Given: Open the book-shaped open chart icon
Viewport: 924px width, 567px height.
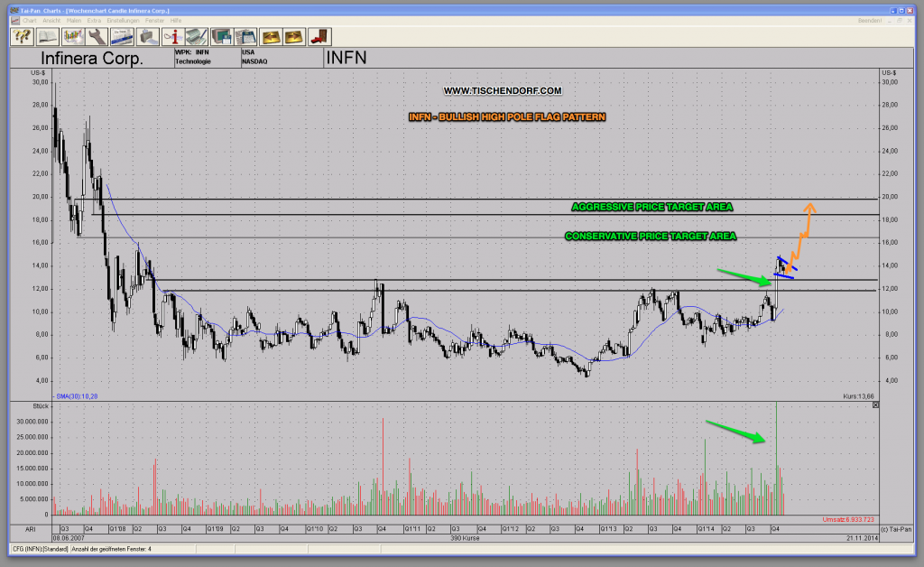Looking at the screenshot, I should 49,36.
